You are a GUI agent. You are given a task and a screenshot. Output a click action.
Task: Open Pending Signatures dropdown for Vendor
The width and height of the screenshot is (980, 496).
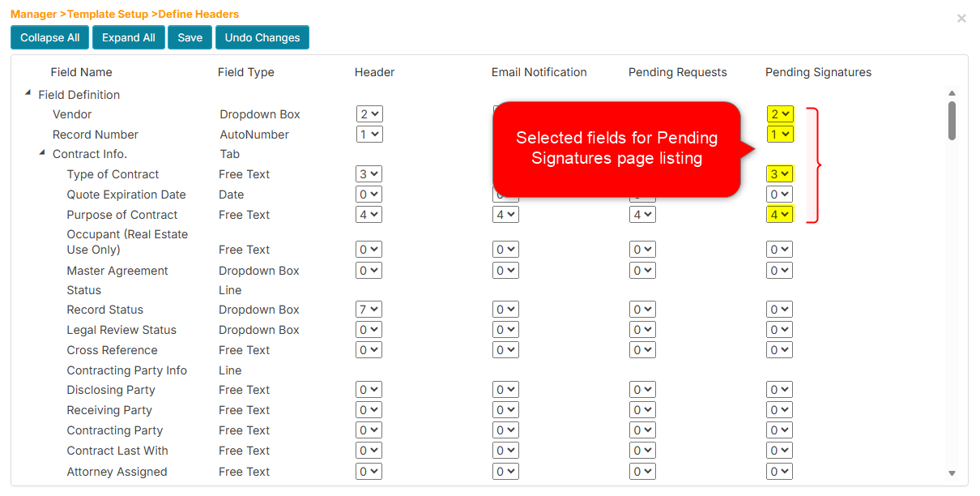tap(779, 113)
